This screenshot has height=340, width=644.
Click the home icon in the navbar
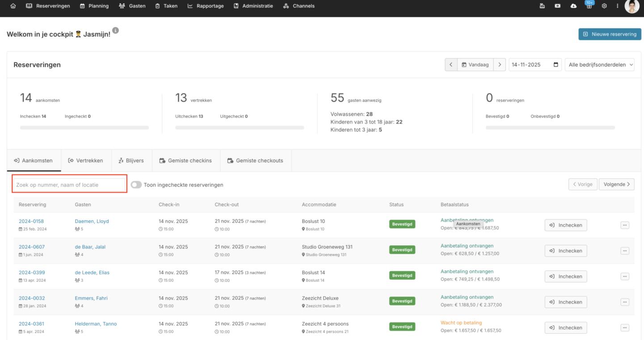pos(13,6)
